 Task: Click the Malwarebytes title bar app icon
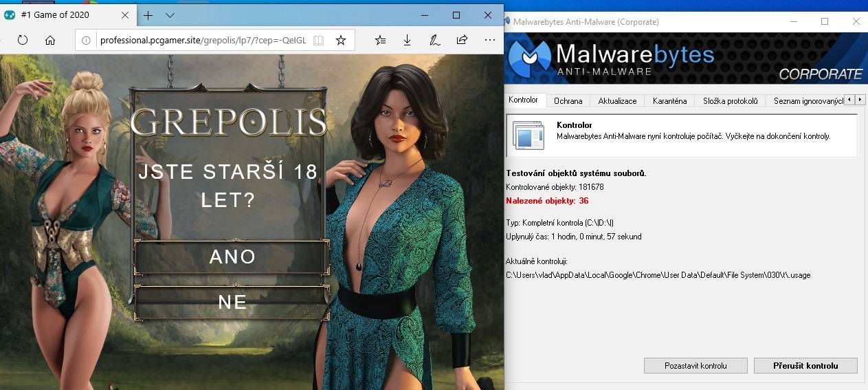507,21
